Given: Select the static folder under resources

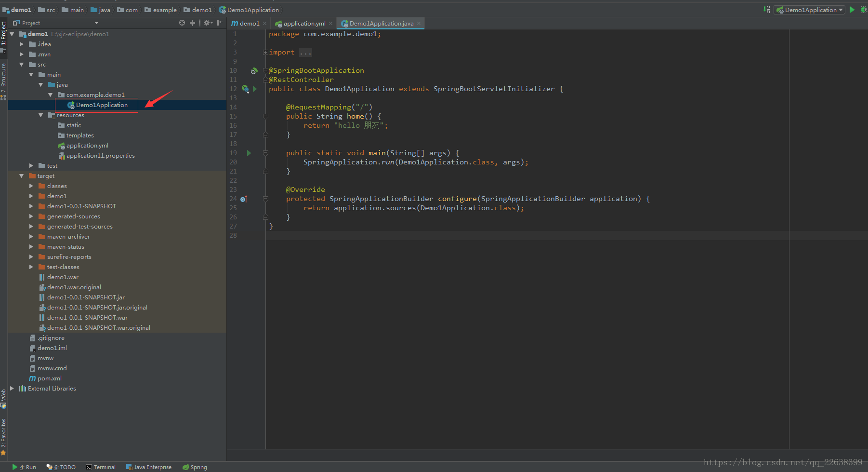Looking at the screenshot, I should click(69, 125).
